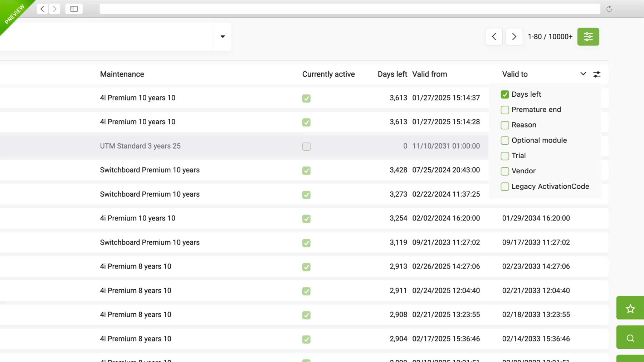644x362 pixels.
Task: Enable the Trial column checkbox
Action: coord(505,156)
